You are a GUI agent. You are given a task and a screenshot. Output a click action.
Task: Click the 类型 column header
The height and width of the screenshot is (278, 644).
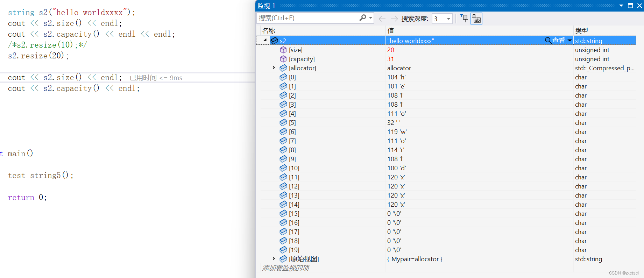(x=581, y=31)
